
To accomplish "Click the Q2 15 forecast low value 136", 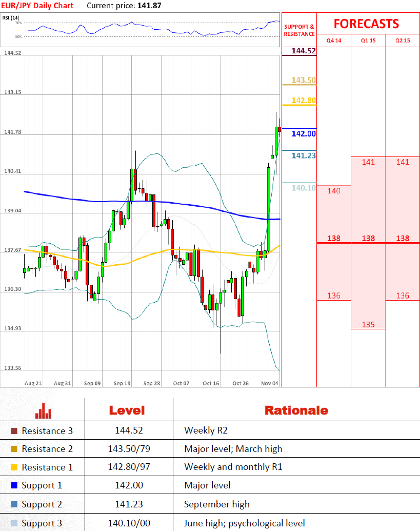I will click(403, 296).
